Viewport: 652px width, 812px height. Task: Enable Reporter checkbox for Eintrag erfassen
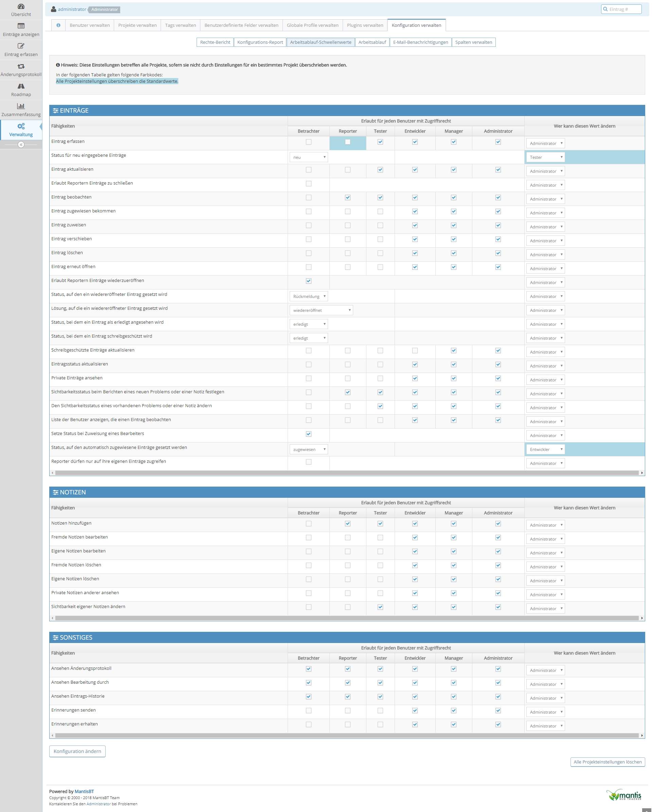347,142
